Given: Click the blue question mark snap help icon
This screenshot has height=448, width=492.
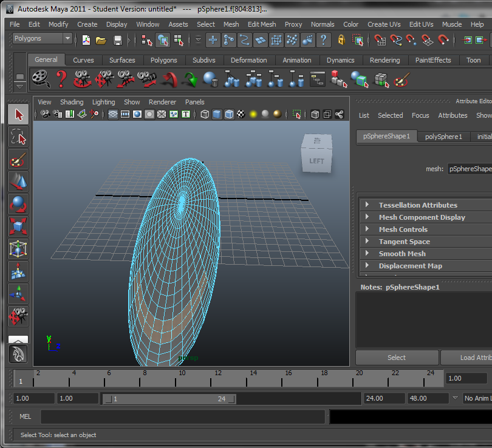Looking at the screenshot, I should point(324,40).
